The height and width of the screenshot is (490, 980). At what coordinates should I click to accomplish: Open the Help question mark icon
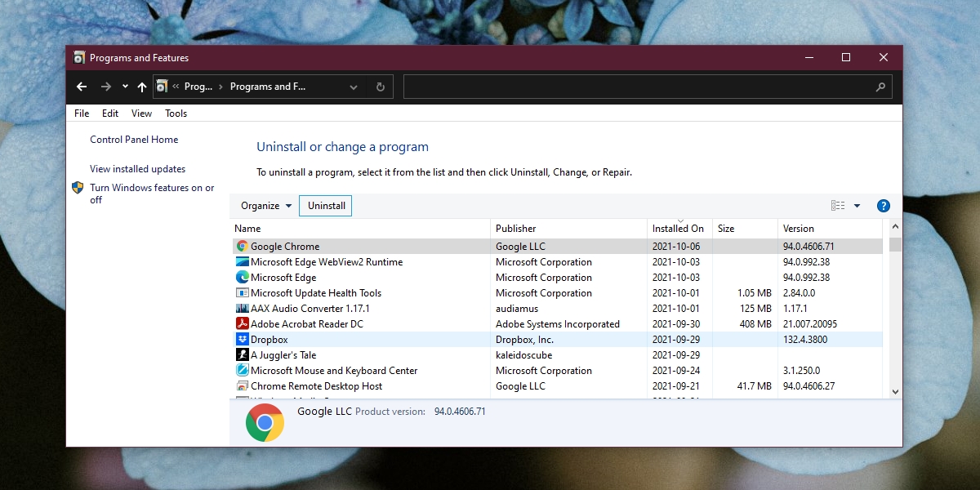[x=883, y=206]
